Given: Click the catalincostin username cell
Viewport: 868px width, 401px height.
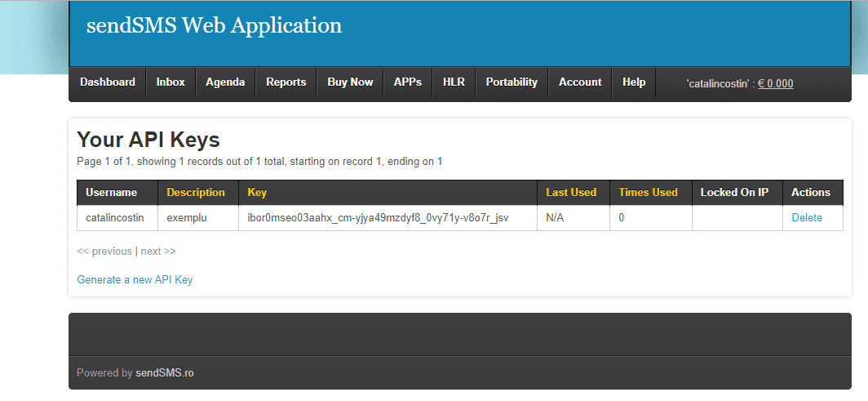Looking at the screenshot, I should (117, 218).
